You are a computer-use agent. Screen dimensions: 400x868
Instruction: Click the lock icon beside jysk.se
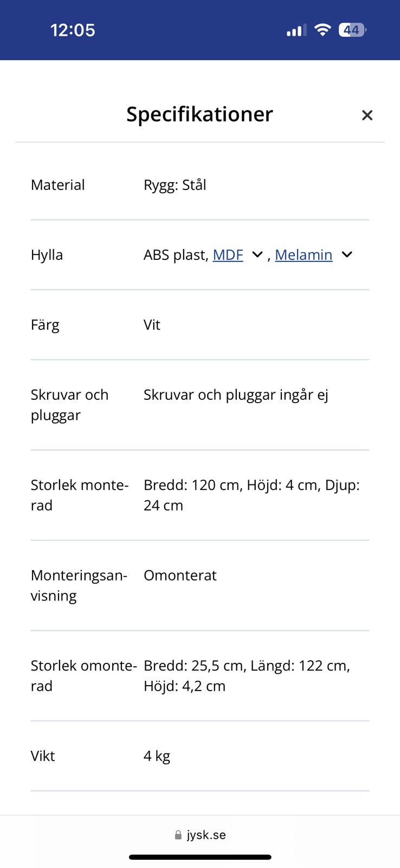coord(178,835)
